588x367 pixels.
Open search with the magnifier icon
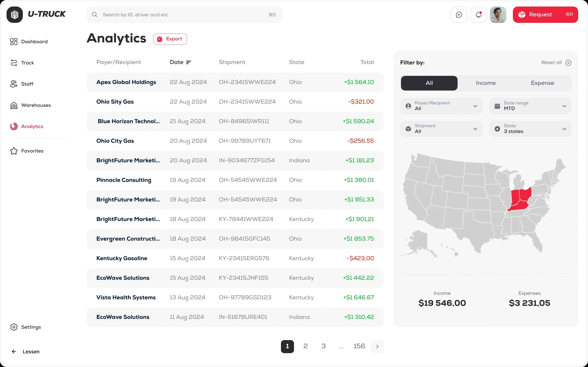point(95,14)
